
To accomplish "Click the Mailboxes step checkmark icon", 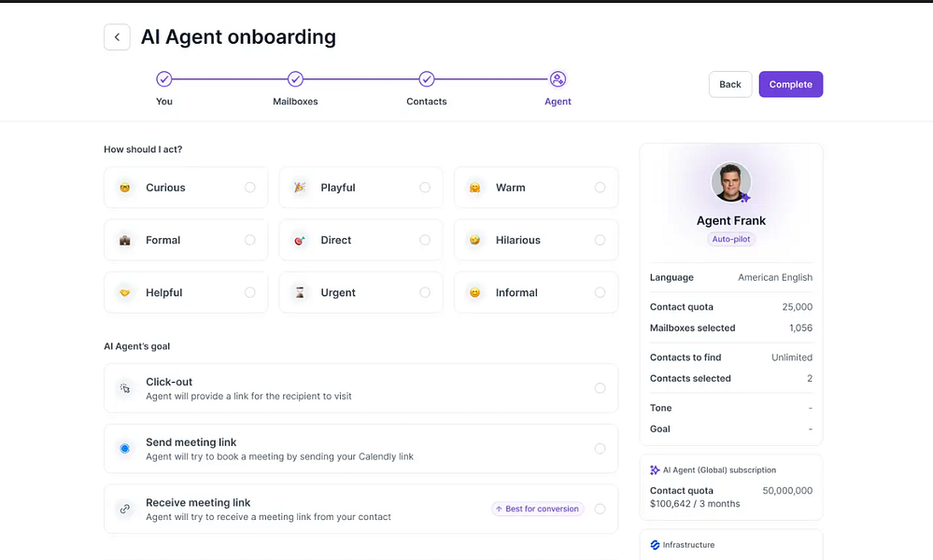I will (x=296, y=79).
